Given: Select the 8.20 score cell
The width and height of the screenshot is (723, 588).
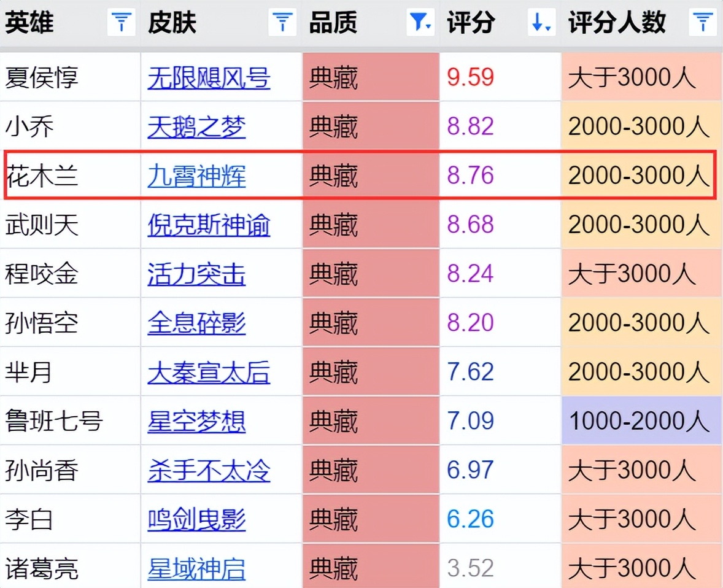Looking at the screenshot, I should (x=500, y=322).
